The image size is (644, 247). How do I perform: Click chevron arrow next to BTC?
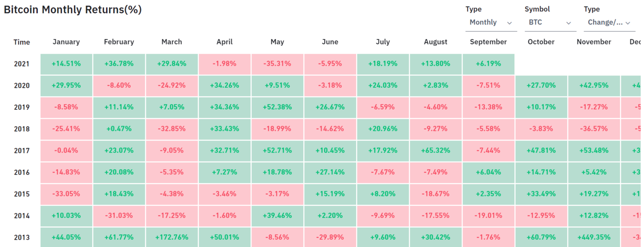point(568,23)
